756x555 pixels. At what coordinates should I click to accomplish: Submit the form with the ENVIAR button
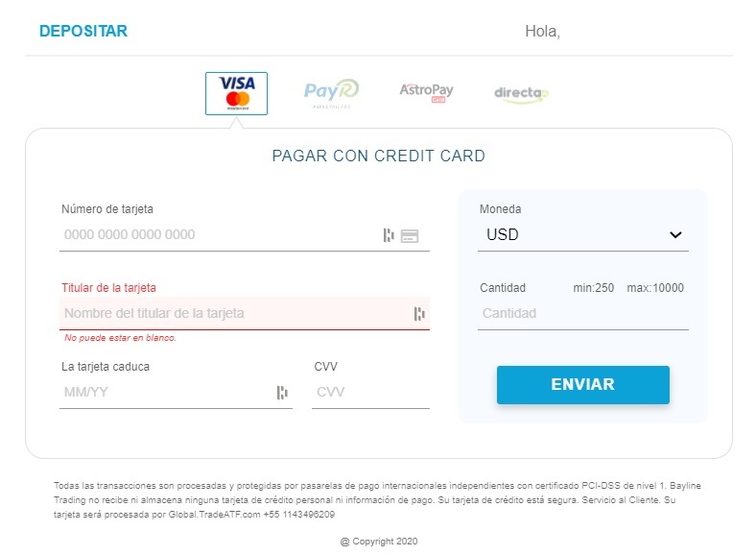[x=583, y=385]
